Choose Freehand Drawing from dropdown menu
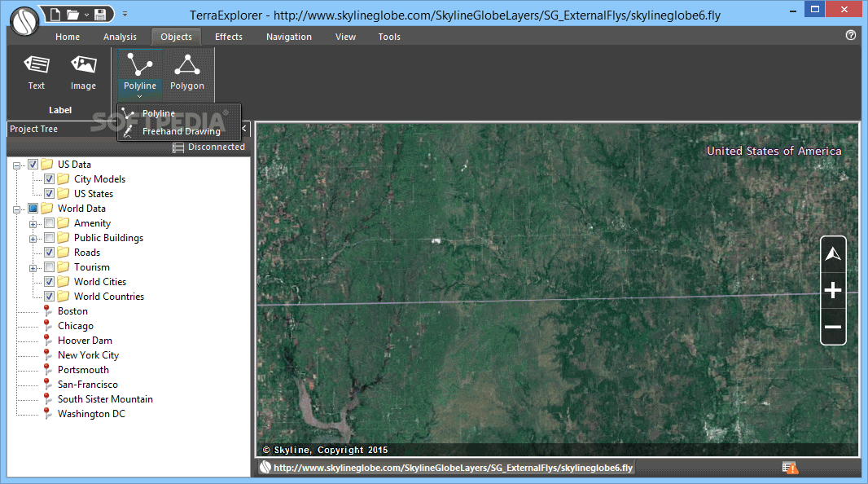This screenshot has height=484, width=868. (x=179, y=131)
